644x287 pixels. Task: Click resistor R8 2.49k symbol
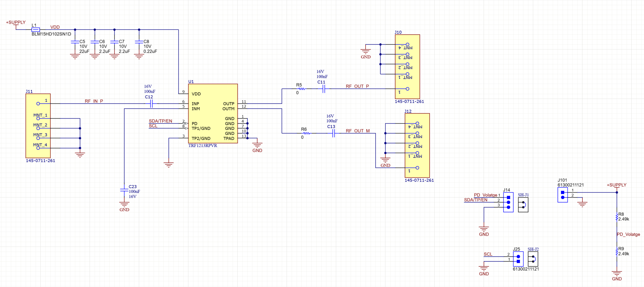[x=617, y=217]
